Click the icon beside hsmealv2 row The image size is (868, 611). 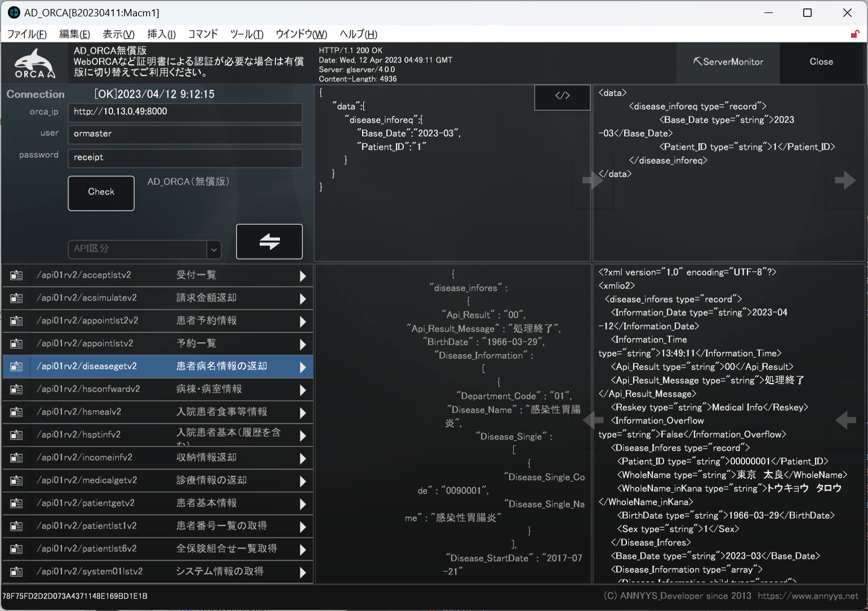pyautogui.click(x=16, y=412)
